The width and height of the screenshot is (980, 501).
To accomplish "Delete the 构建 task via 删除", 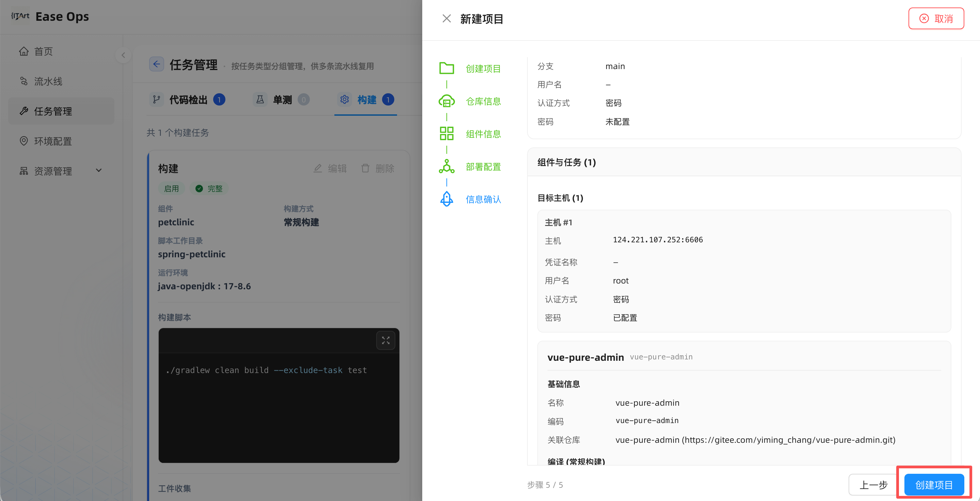I will 377,168.
